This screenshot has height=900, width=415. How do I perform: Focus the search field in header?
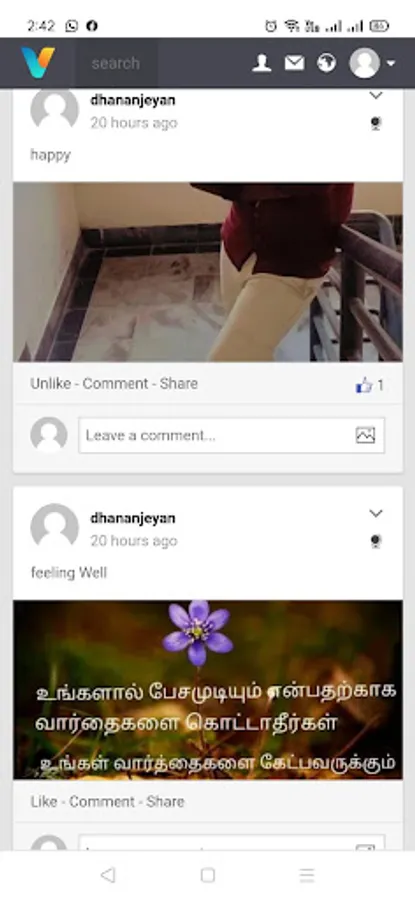pyautogui.click(x=117, y=63)
